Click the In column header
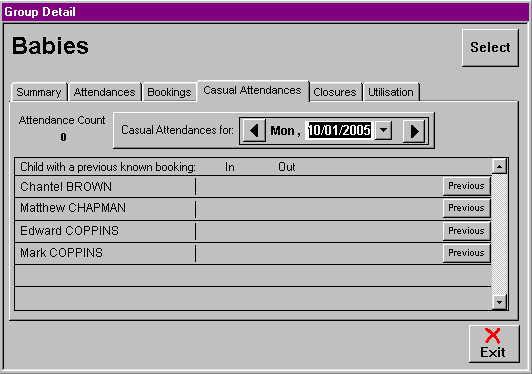532x374 pixels. 230,167
